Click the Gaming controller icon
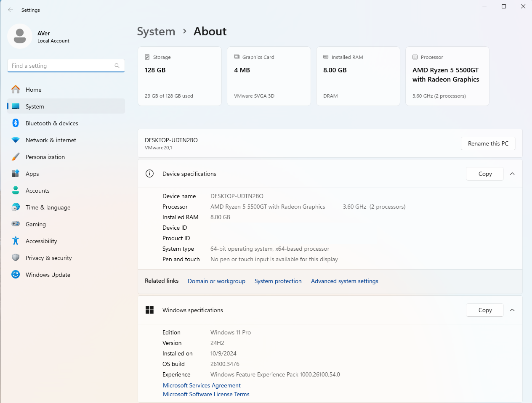The width and height of the screenshot is (532, 403). tap(16, 224)
